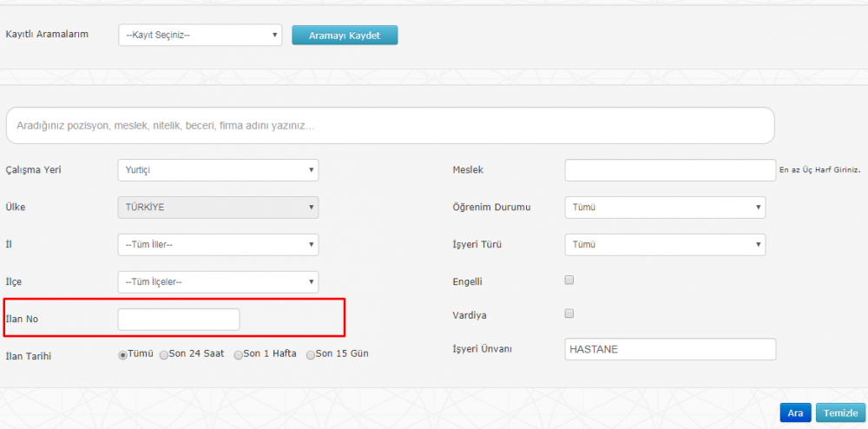The image size is (868, 429).
Task: Click the Temizle button to clear
Action: 840,413
